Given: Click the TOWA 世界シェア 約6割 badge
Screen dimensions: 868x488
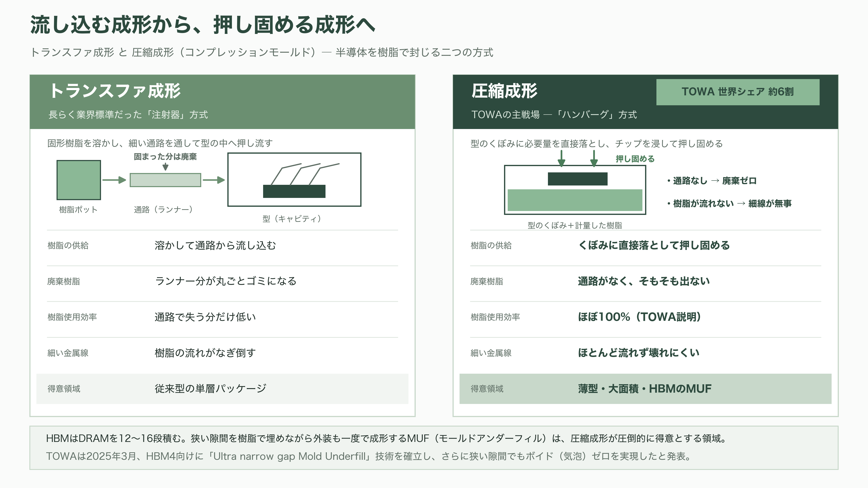Looking at the screenshot, I should click(738, 92).
